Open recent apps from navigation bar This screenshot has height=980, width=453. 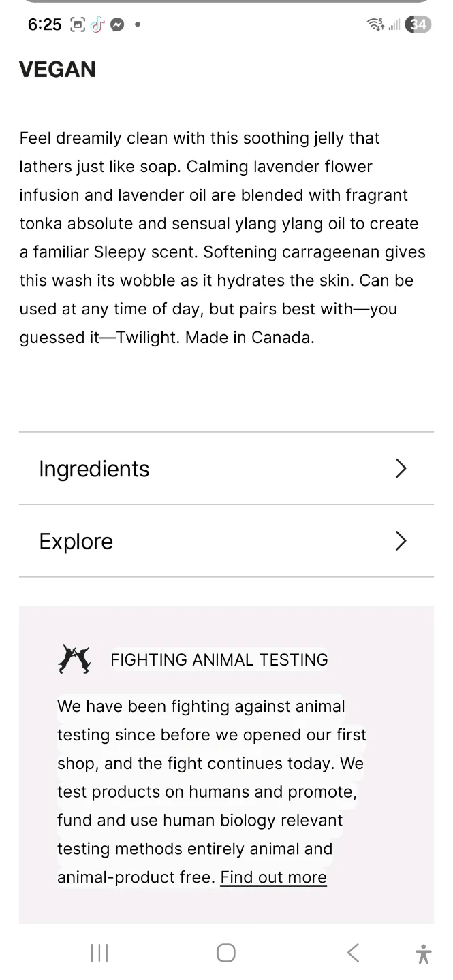99,953
